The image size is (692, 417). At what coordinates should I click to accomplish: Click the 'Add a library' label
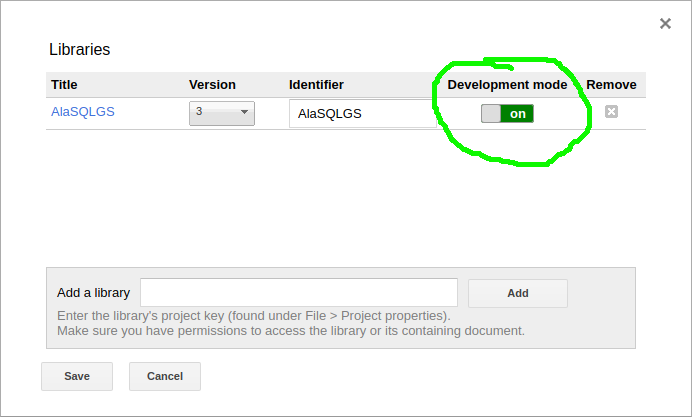pyautogui.click(x=94, y=293)
